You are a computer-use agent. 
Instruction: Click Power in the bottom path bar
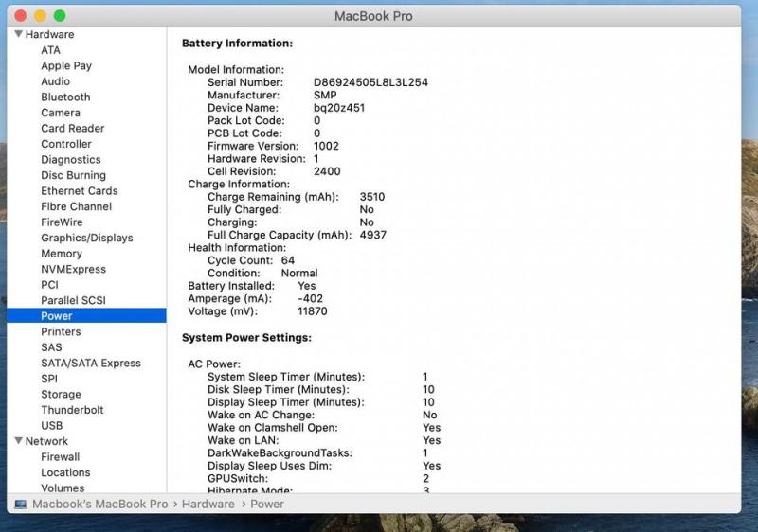pyautogui.click(x=267, y=505)
